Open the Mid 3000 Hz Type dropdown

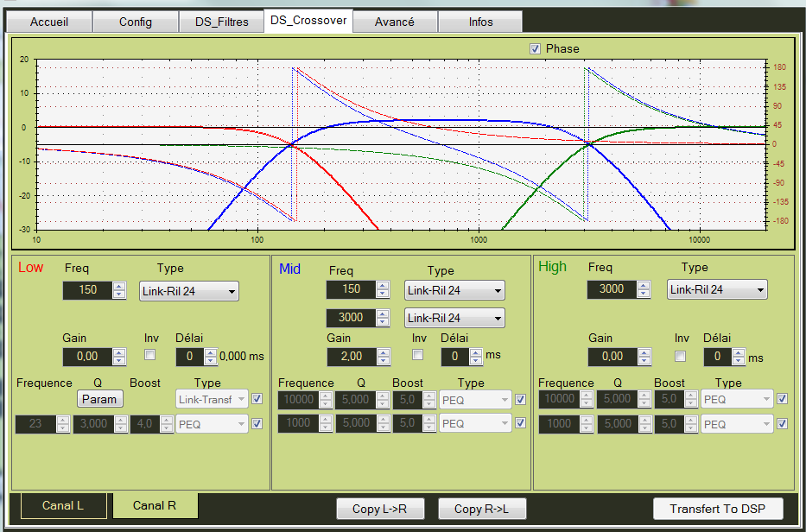454,318
